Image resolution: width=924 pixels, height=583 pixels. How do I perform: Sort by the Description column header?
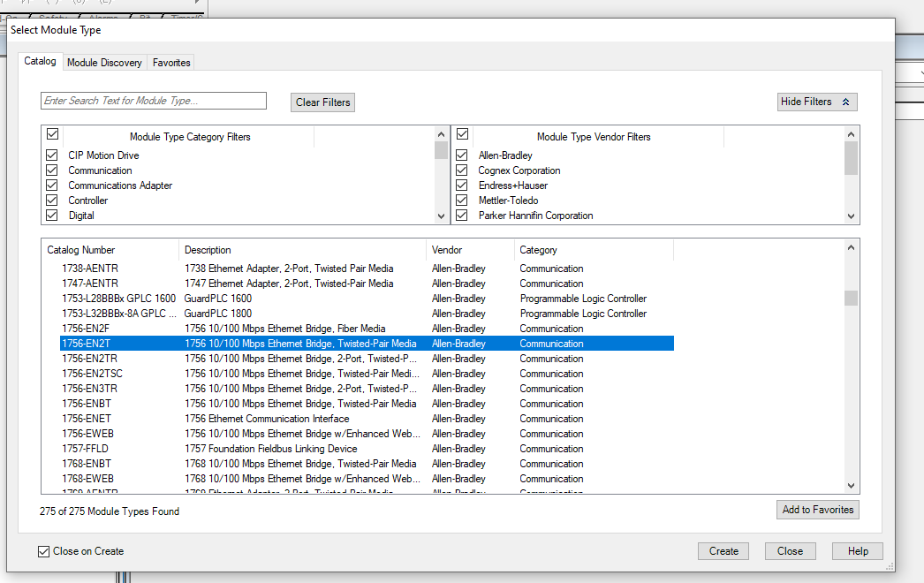tap(302, 250)
